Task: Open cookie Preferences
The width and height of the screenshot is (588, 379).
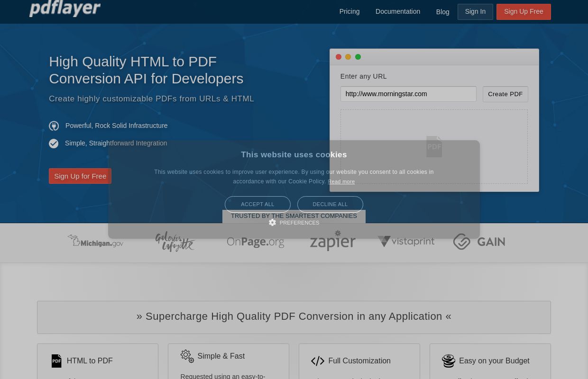Action: point(294,223)
